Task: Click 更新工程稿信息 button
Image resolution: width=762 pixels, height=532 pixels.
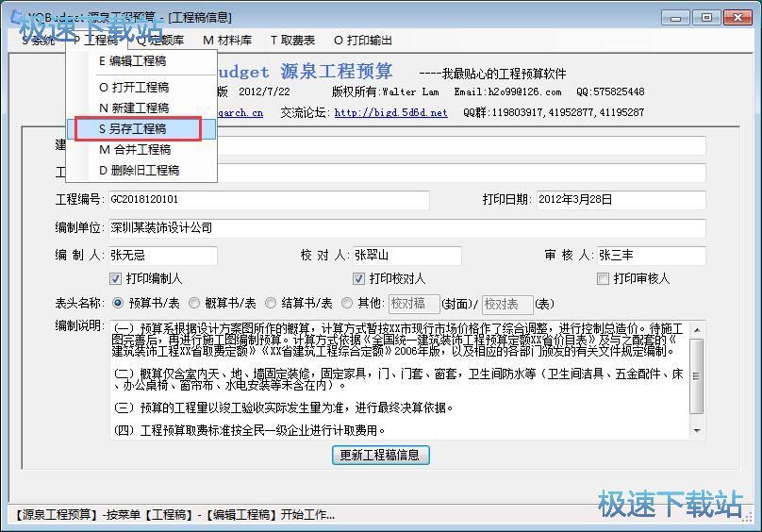Action: 380,456
